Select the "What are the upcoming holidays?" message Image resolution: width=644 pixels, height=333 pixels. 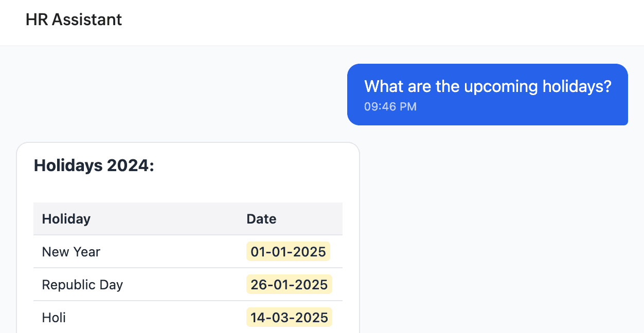[x=487, y=86]
